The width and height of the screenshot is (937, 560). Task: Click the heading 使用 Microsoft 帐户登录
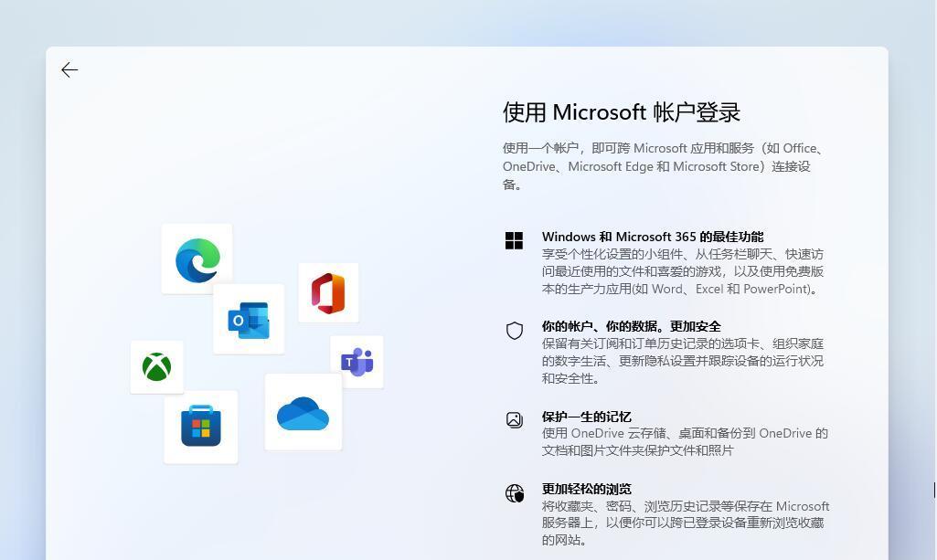point(622,112)
